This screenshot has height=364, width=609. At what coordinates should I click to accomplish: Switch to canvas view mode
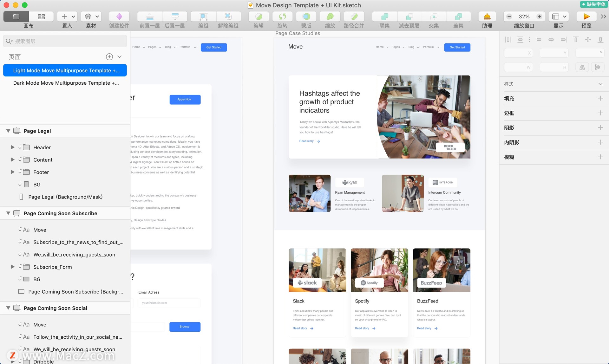point(16,16)
